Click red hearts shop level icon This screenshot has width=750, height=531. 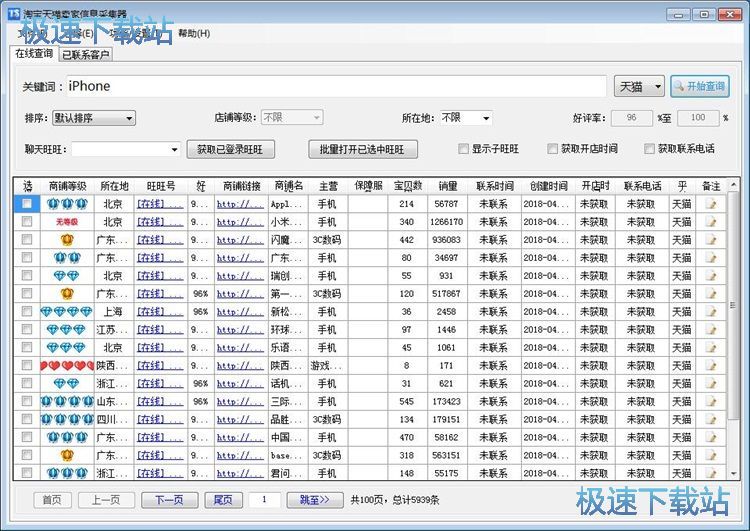(66, 366)
